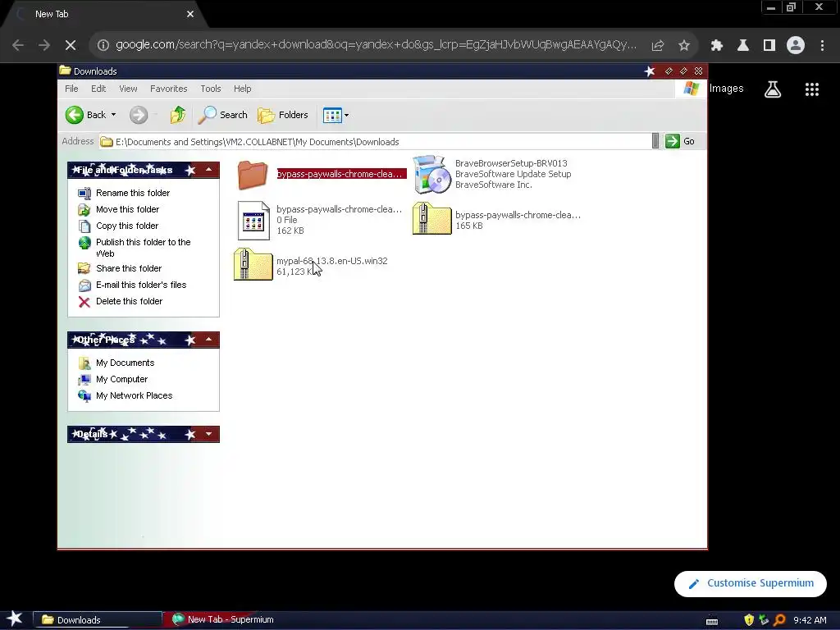The image size is (840, 630).
Task: Click the mypal-68.13.8.en-US.win32 file name
Action: tap(331, 261)
